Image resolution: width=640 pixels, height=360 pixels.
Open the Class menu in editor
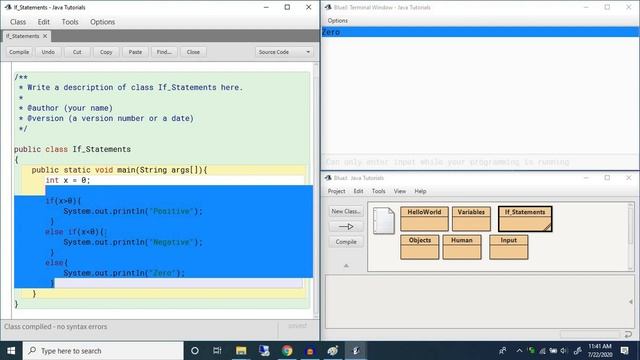click(18, 22)
